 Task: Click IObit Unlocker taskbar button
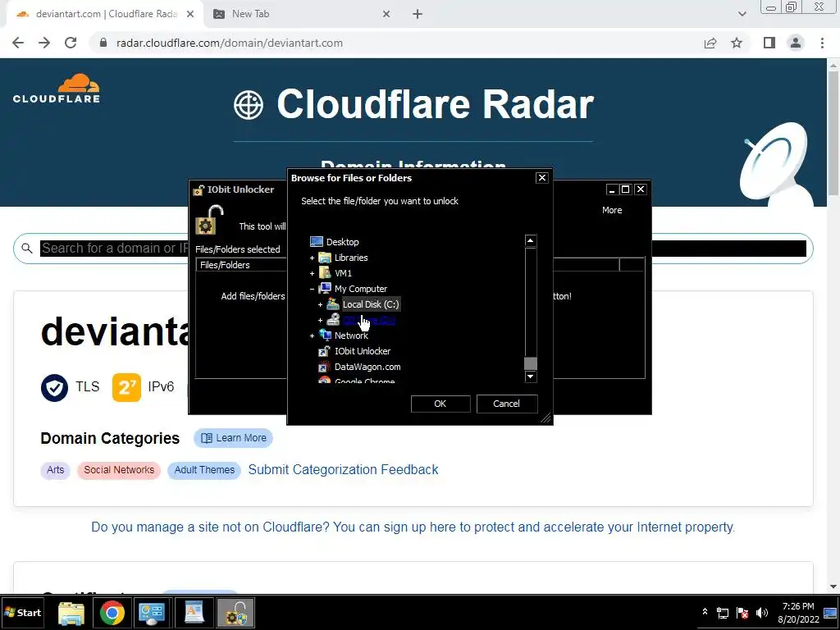pos(235,613)
